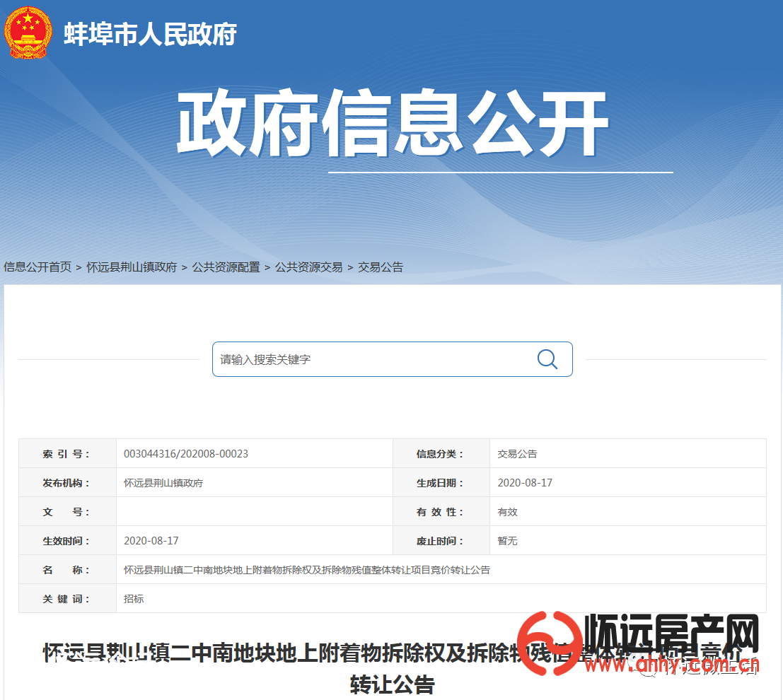The height and width of the screenshot is (700, 783).
Task: Open 怀远县荆山镇政府 in the breadcrumb
Action: [132, 267]
